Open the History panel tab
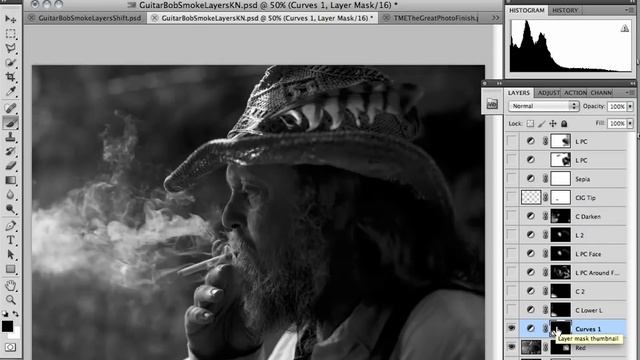 tap(565, 10)
